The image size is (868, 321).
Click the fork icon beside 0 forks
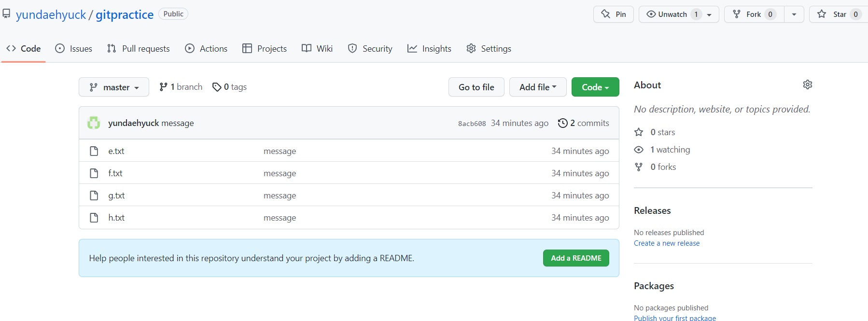coord(639,167)
